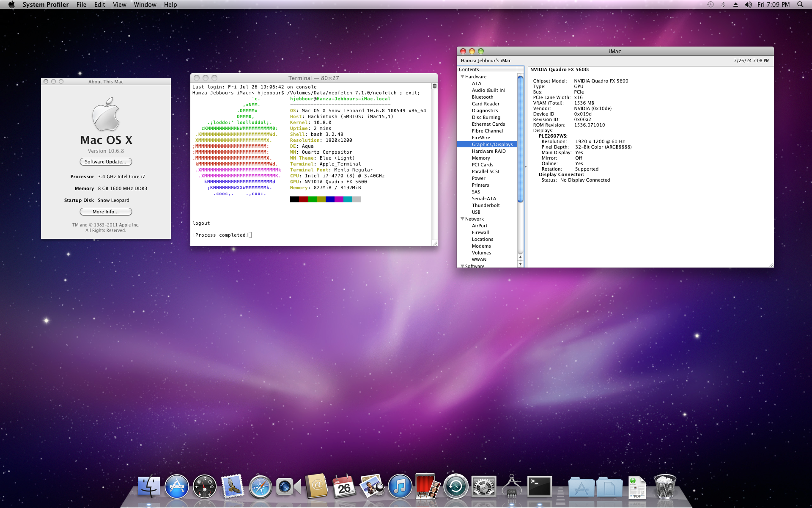Open the Window menu
The image size is (812, 508).
145,5
